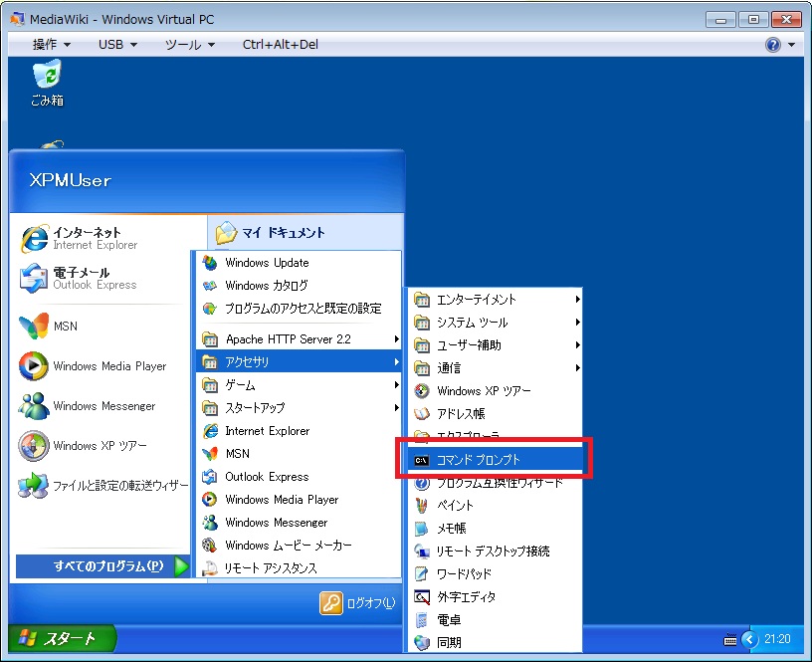This screenshot has width=812, height=662.
Task: Click the Outlook Express 電子メール icon
Action: coord(34,278)
